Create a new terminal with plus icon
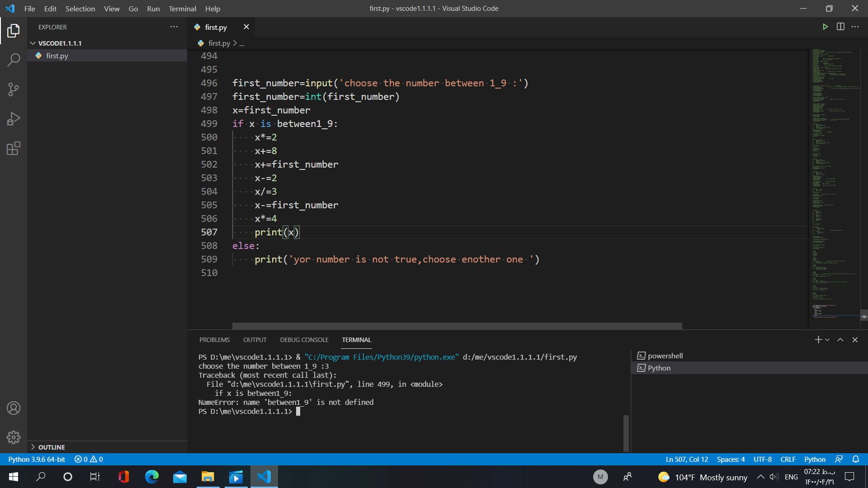This screenshot has height=488, width=868. tap(818, 340)
